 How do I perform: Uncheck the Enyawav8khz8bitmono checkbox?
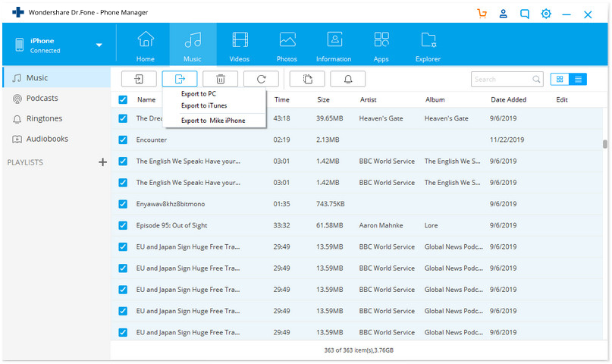coord(123,204)
